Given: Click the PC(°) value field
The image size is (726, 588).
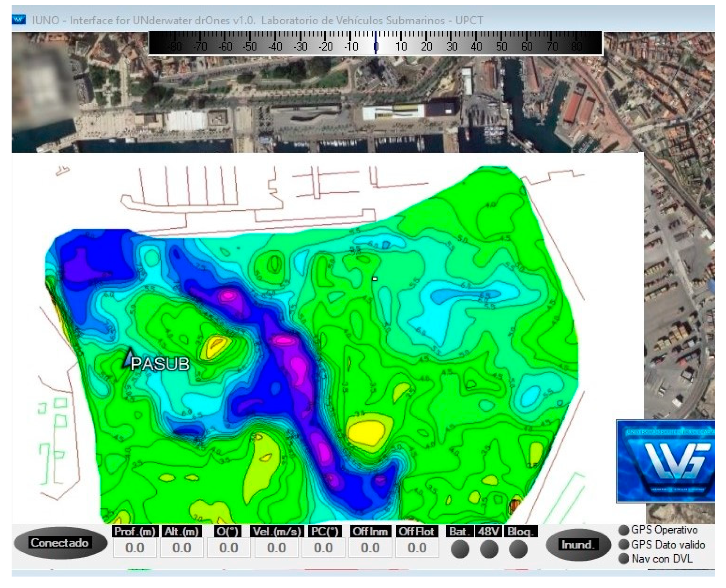Looking at the screenshot, I should 323,548.
